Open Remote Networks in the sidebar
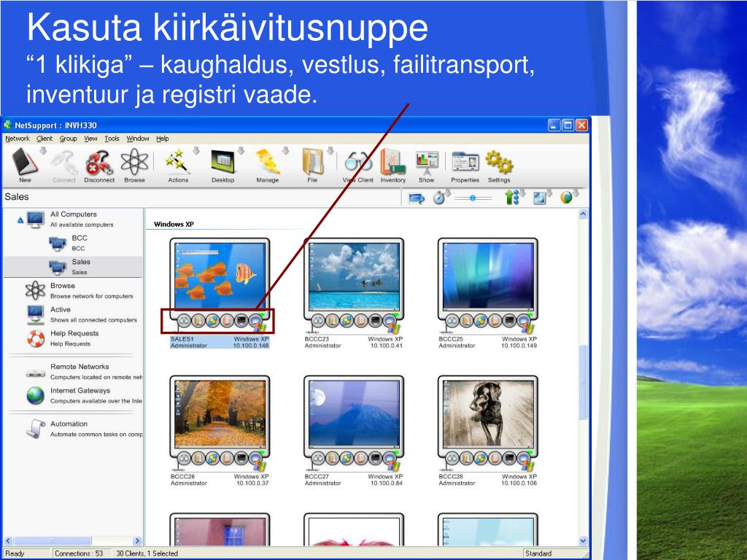The height and width of the screenshot is (560, 747). coord(83,371)
